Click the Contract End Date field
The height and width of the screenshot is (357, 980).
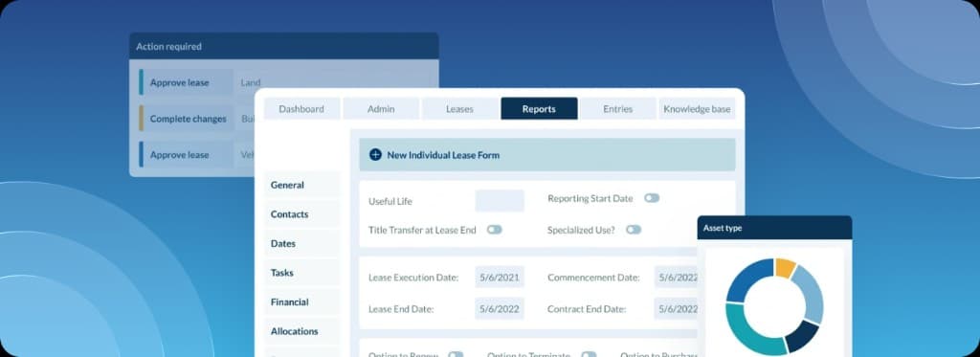click(677, 309)
